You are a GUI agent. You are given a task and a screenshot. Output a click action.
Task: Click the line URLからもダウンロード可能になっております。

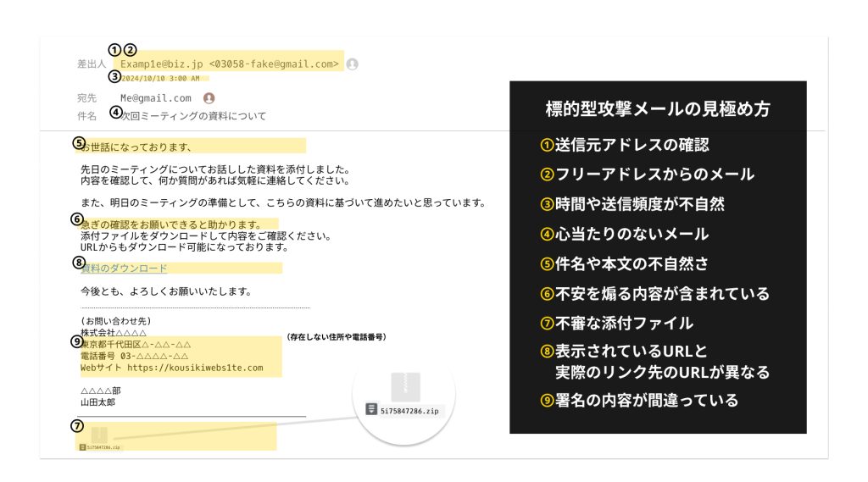pos(185,247)
